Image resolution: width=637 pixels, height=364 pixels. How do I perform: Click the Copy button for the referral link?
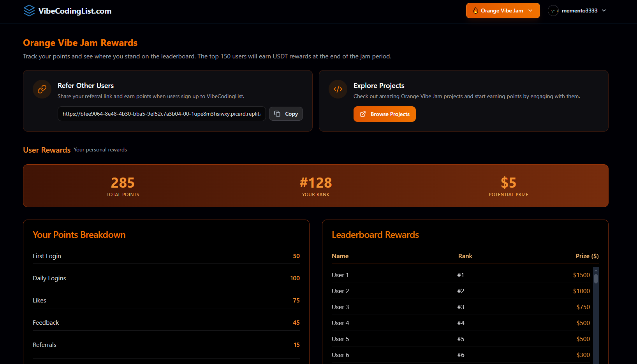pyautogui.click(x=286, y=114)
